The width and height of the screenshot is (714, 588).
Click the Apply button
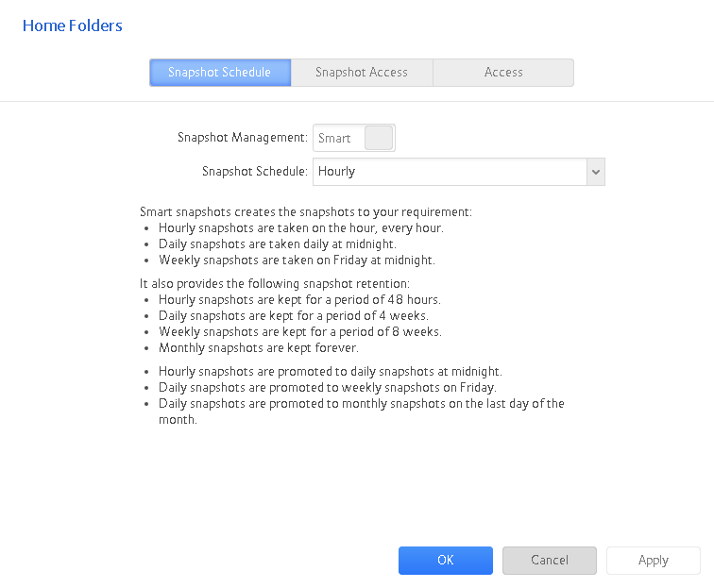[x=653, y=561]
